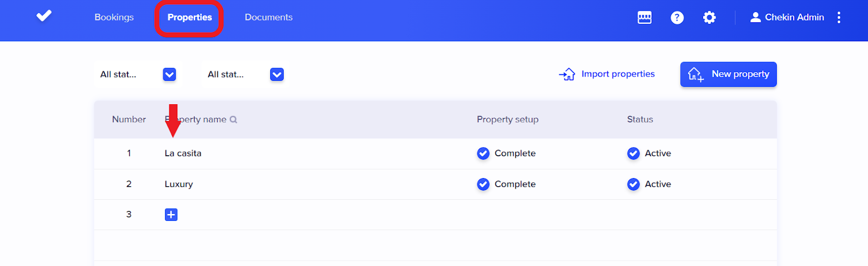Click the blue plus icon in row 3
Viewport: 868px width, 266px height.
pyautogui.click(x=171, y=214)
